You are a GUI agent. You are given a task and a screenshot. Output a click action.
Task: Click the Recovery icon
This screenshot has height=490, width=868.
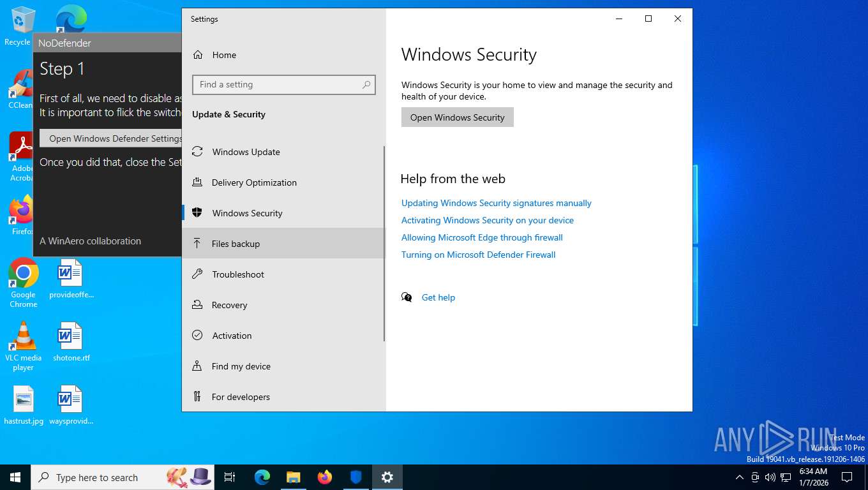pos(197,305)
